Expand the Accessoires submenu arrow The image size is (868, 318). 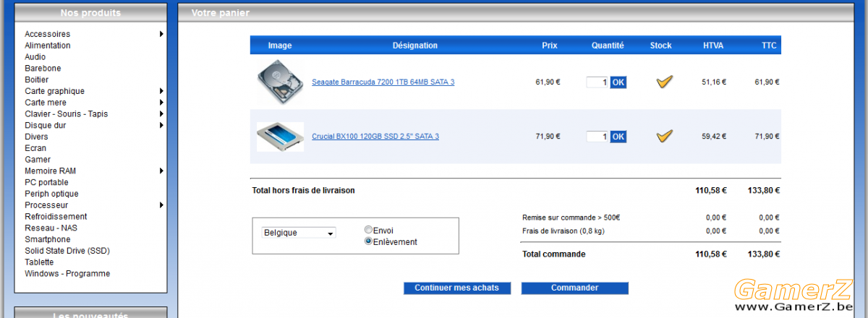point(161,34)
